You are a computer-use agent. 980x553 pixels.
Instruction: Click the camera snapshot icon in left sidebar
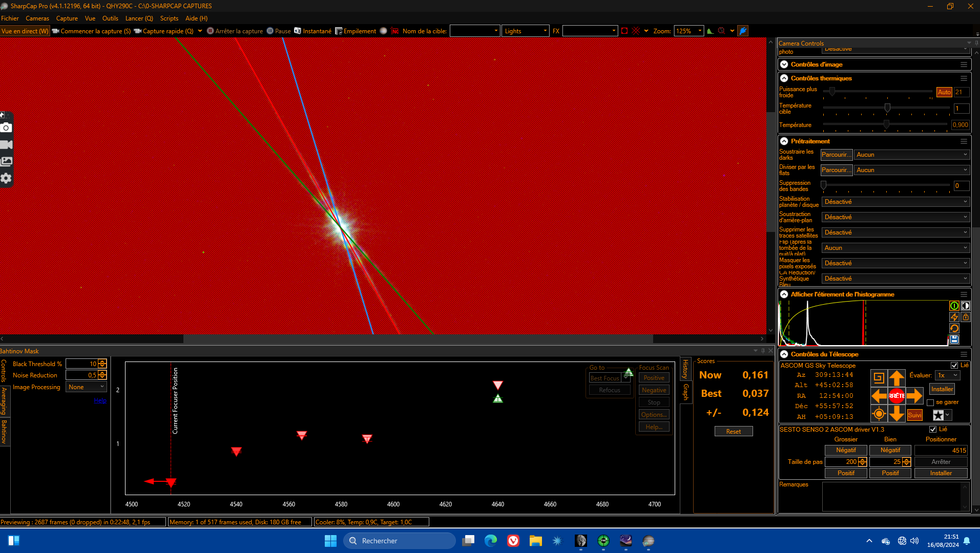pyautogui.click(x=6, y=127)
